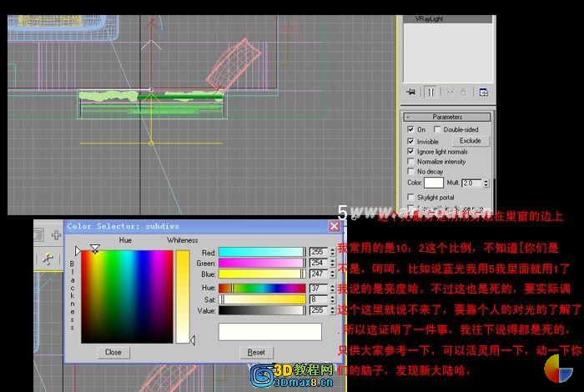Enable the Double-sided checkbox

pos(437,129)
